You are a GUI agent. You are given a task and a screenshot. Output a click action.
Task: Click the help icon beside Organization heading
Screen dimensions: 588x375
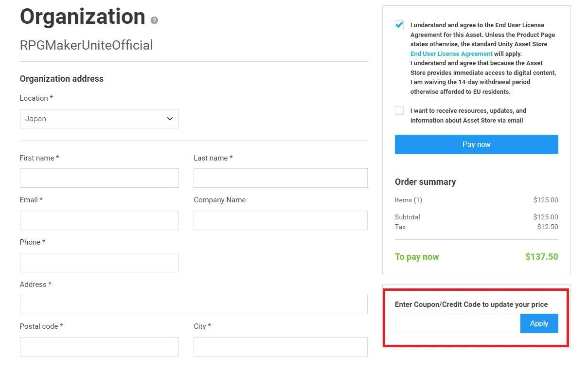click(154, 20)
